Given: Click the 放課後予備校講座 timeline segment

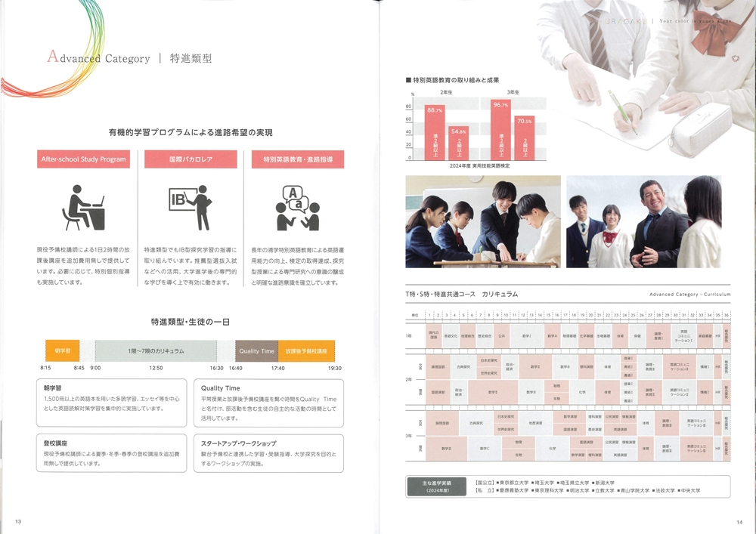Looking at the screenshot, I should pyautogui.click(x=306, y=351).
